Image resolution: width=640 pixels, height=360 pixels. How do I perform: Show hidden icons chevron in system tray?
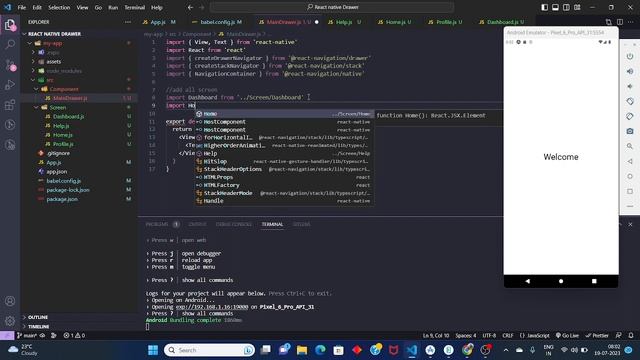(x=506, y=350)
